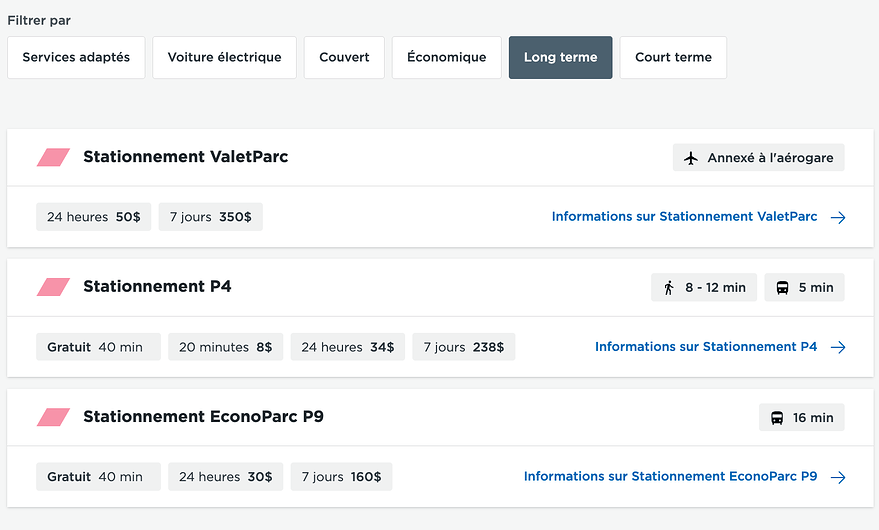Click the Stationnement P4 heading
This screenshot has height=530, width=879.
pos(157,287)
